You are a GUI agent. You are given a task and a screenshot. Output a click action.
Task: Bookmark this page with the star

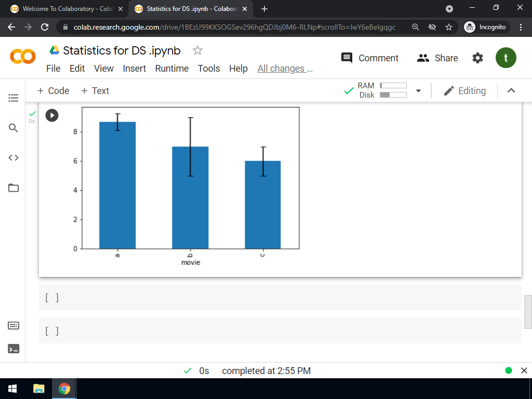(x=449, y=27)
